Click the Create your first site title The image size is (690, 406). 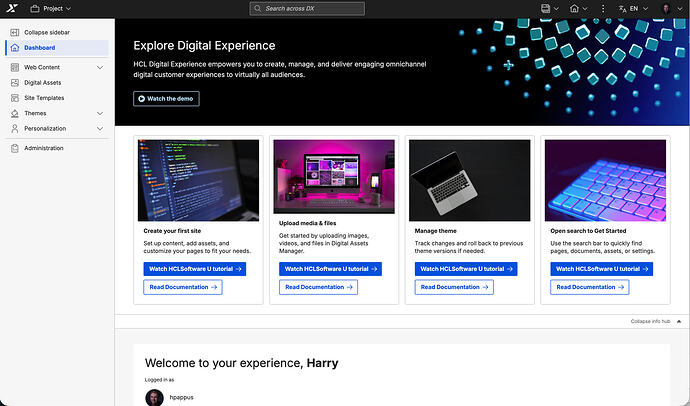point(172,231)
